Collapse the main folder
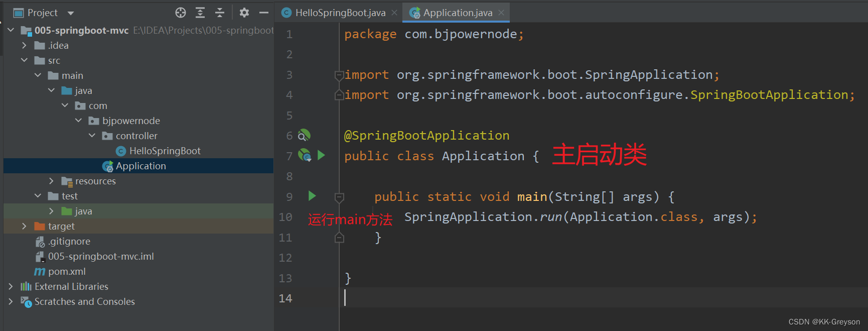This screenshot has width=868, height=331. coord(38,75)
